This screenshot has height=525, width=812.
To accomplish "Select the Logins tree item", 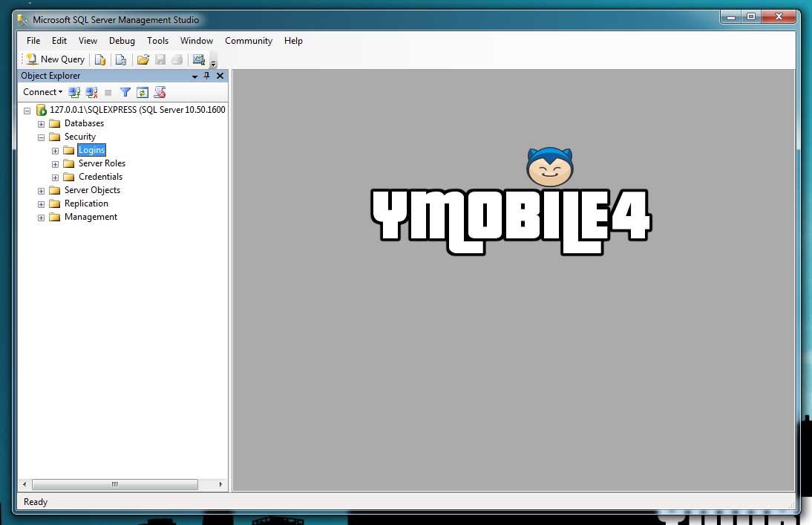I will 91,150.
